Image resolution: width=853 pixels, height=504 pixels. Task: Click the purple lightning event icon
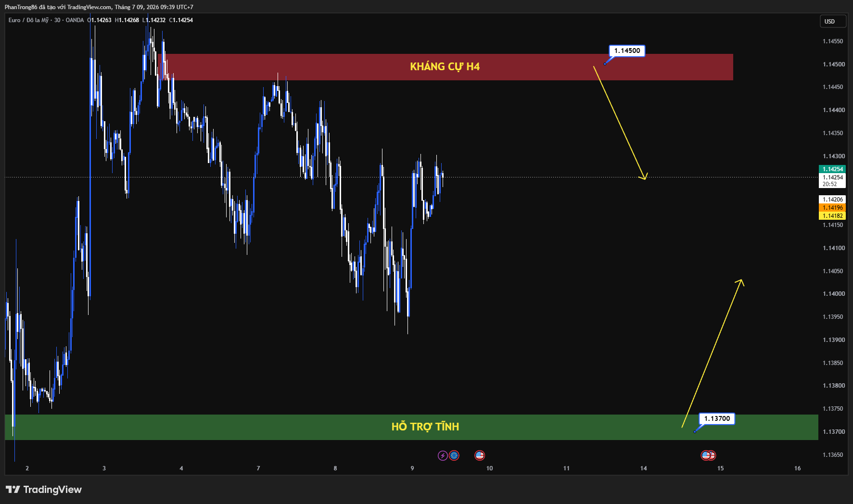[x=443, y=455]
